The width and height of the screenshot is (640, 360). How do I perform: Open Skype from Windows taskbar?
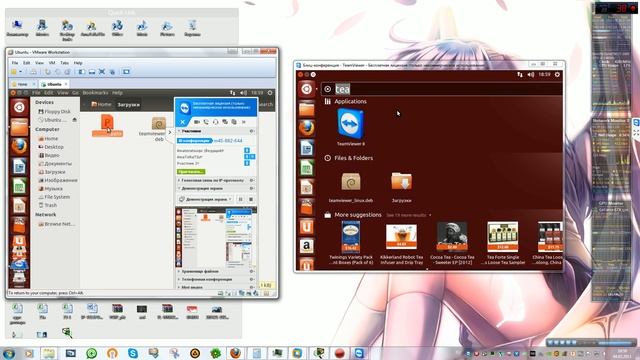pyautogui.click(x=133, y=353)
